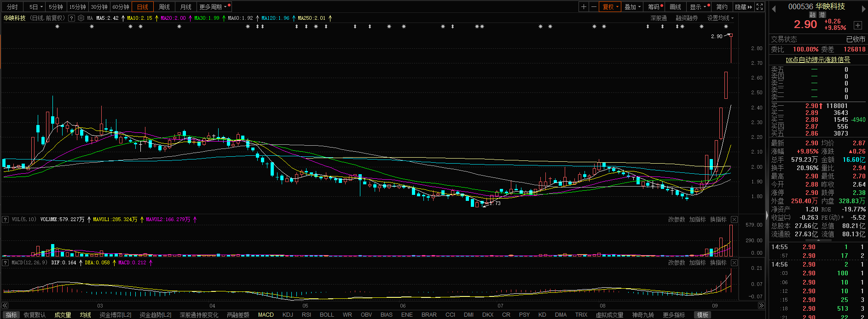
Task: Open the 复权 adjustment dropdown
Action: coord(610,7)
